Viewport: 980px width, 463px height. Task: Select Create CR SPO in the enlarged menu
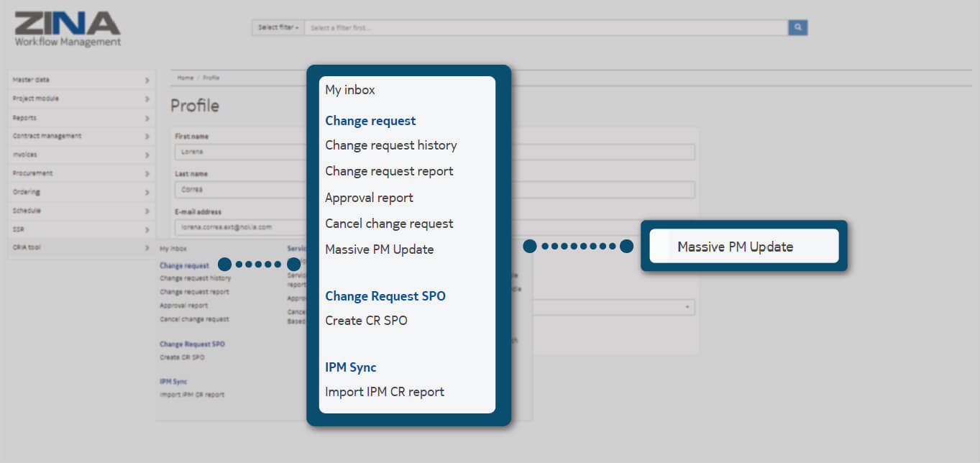[x=366, y=321]
